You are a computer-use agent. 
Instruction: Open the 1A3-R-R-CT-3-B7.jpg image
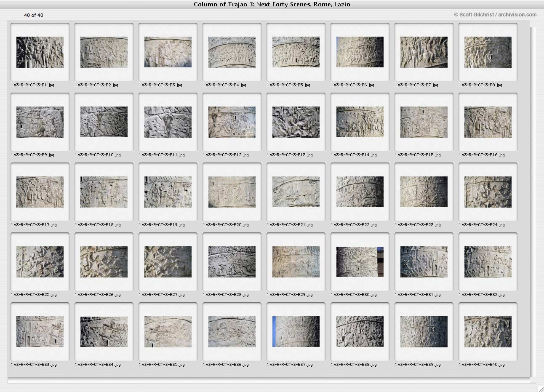pyautogui.click(x=424, y=52)
